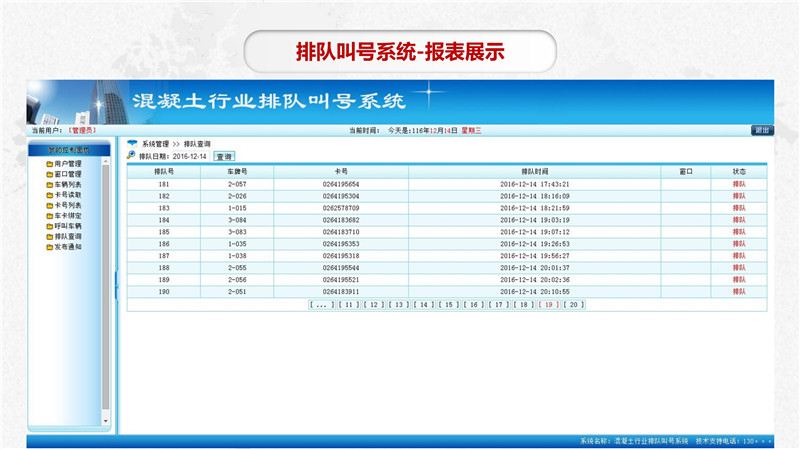Select 排队查询 in the sidebar menu
The height and width of the screenshot is (449, 800).
click(x=68, y=237)
